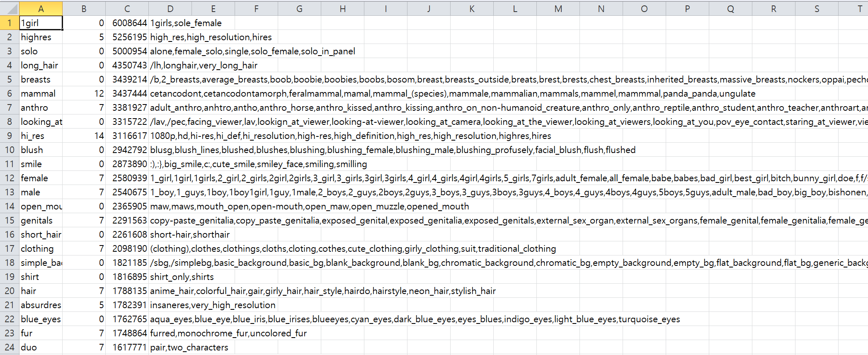Select row 5 header

click(x=10, y=79)
